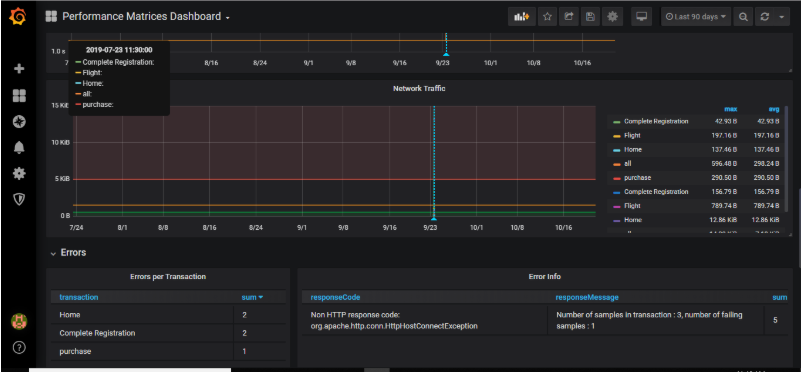The image size is (802, 375).
Task: Zoom out the time range
Action: pos(743,16)
